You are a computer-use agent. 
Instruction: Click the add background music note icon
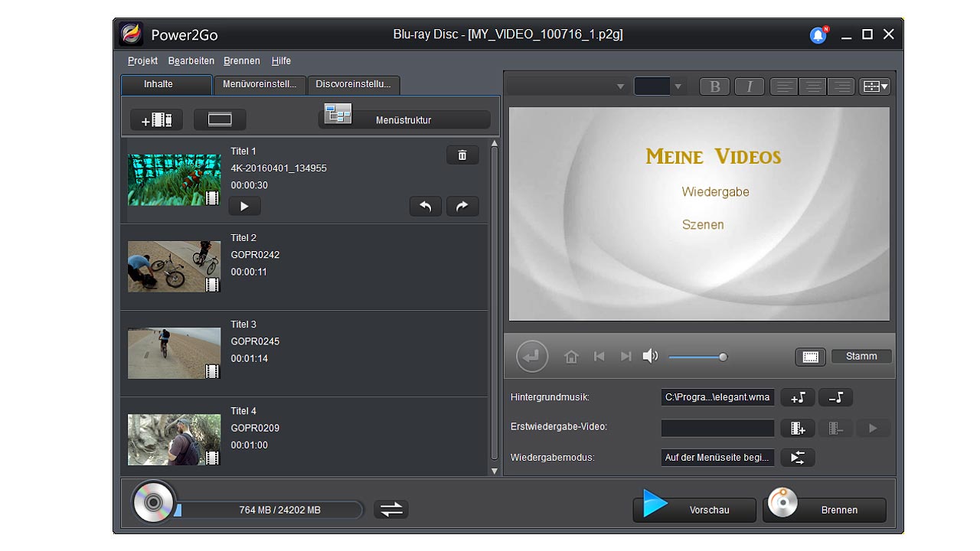point(797,397)
